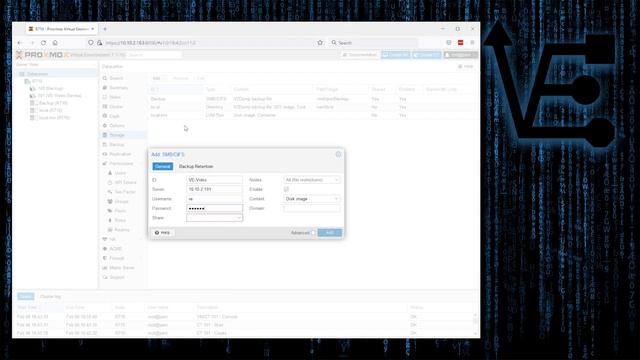Toggle the Enable checkbox in the dialog
This screenshot has height=360, width=640.
pos(286,189)
